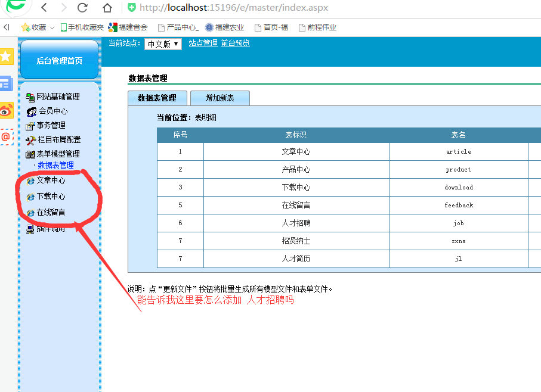
Task: Select the 数据表管理 tab
Action: [x=157, y=98]
